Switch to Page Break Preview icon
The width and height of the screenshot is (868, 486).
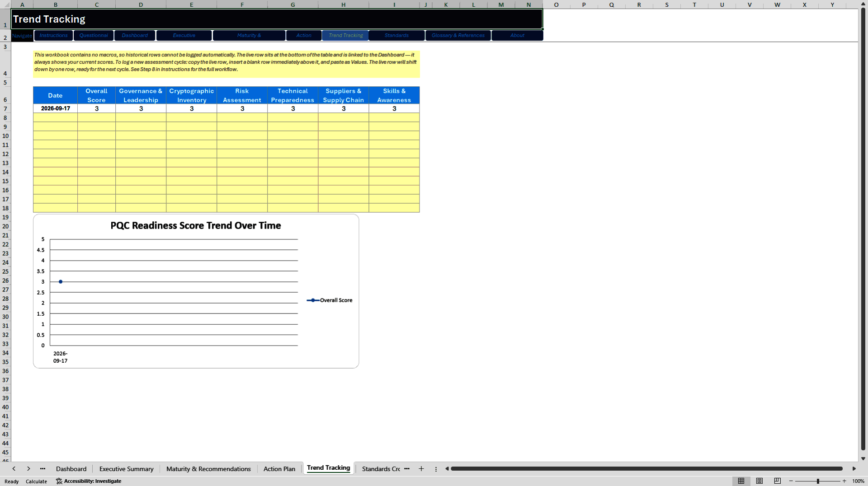[778, 481]
